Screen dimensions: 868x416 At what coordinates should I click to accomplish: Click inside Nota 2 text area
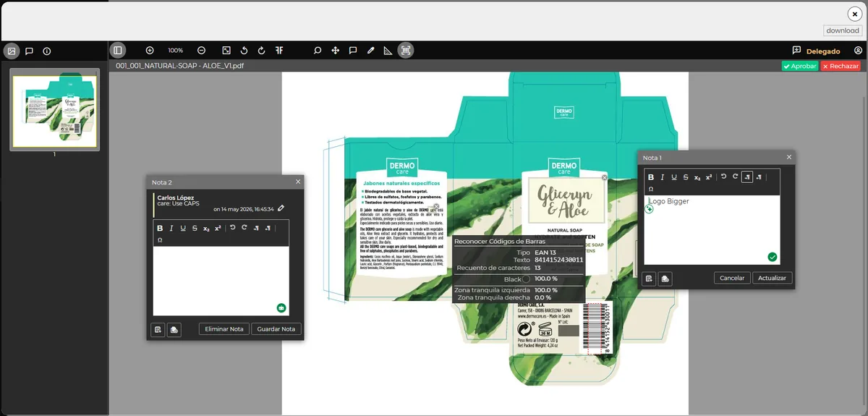[221, 281]
